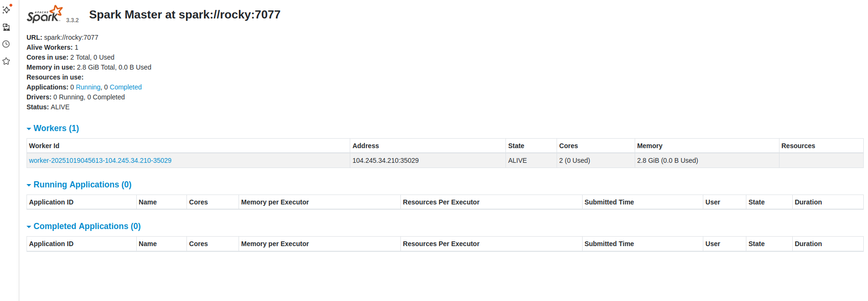This screenshot has width=868, height=301.
Task: Click the Address column header in Workers
Action: tap(365, 146)
